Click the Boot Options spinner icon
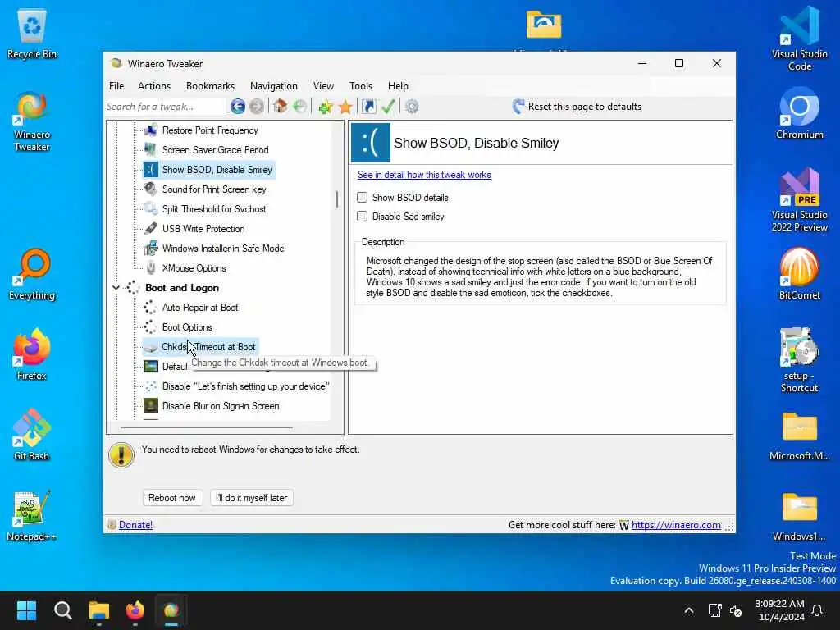 tap(151, 327)
